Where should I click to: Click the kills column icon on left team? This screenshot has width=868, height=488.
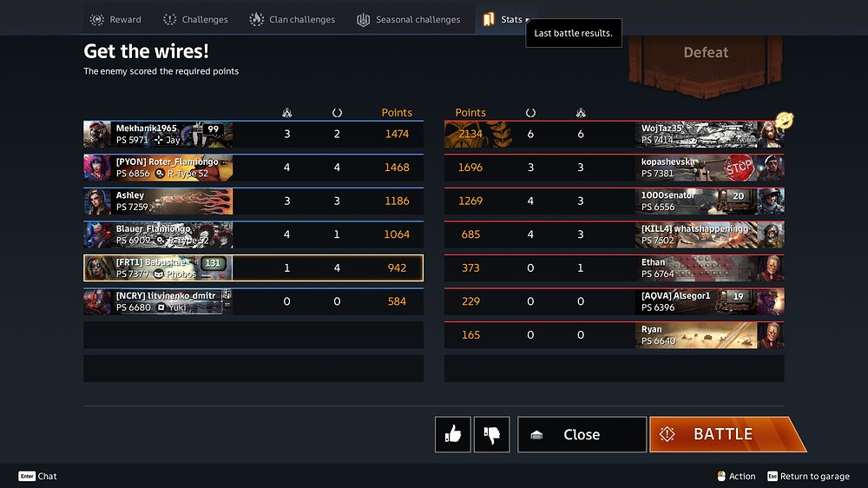[x=286, y=112]
